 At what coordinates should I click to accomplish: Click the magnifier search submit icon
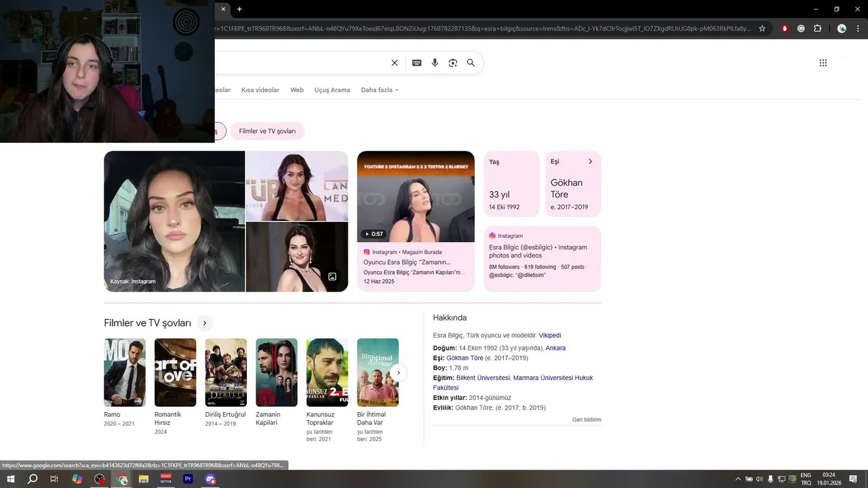(471, 63)
